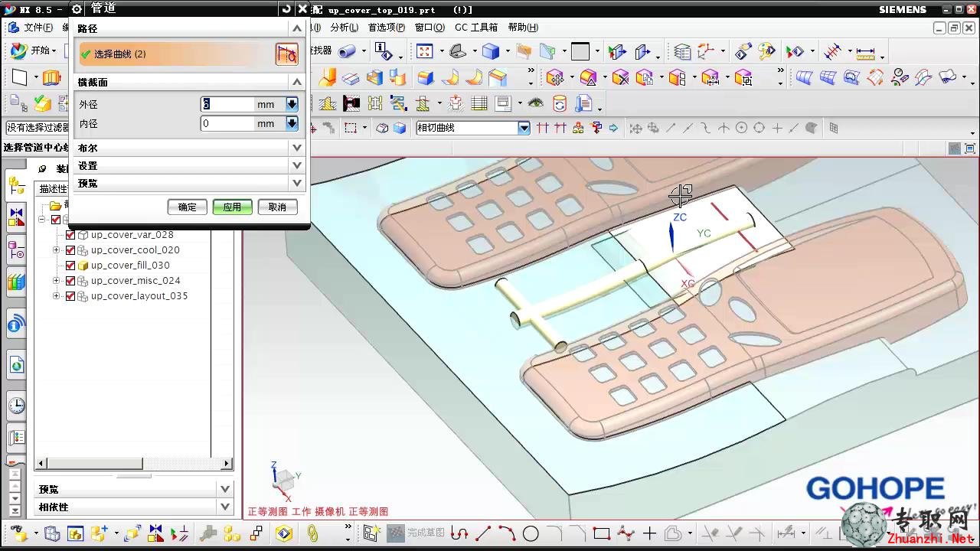Viewport: 980px width, 551px height.
Task: Click the snap circle center icon
Action: (741, 128)
